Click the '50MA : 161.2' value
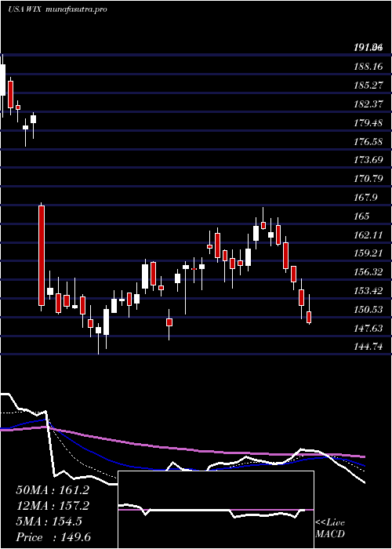Screen dimensions: 392x549 coord(53,490)
